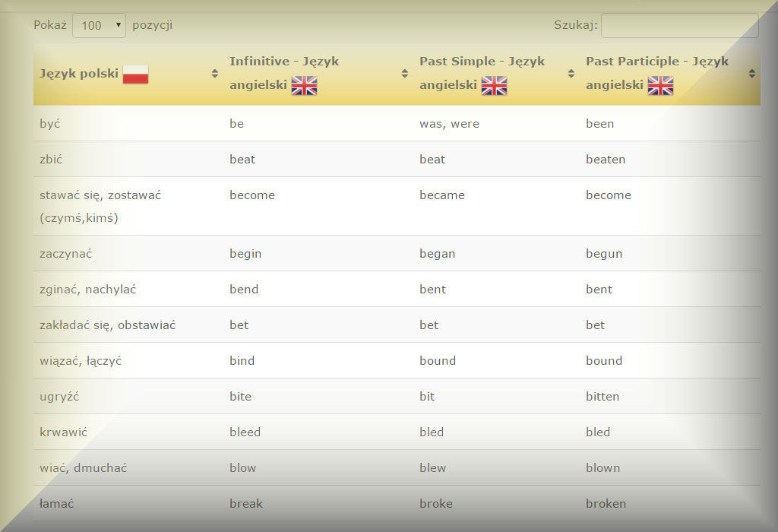Select the cell 'łamać'
The height and width of the screenshot is (532, 778).
pos(128,504)
